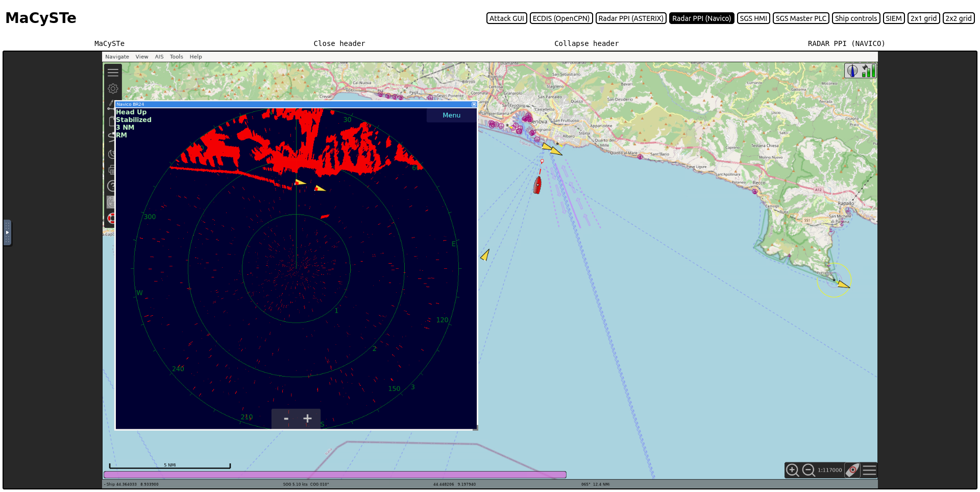The width and height of the screenshot is (980, 492).
Task: Click the cursor position 44.448206 status
Action: (454, 484)
